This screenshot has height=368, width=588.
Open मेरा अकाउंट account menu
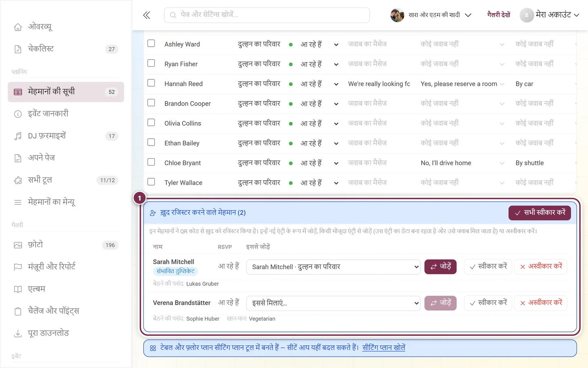coord(550,15)
